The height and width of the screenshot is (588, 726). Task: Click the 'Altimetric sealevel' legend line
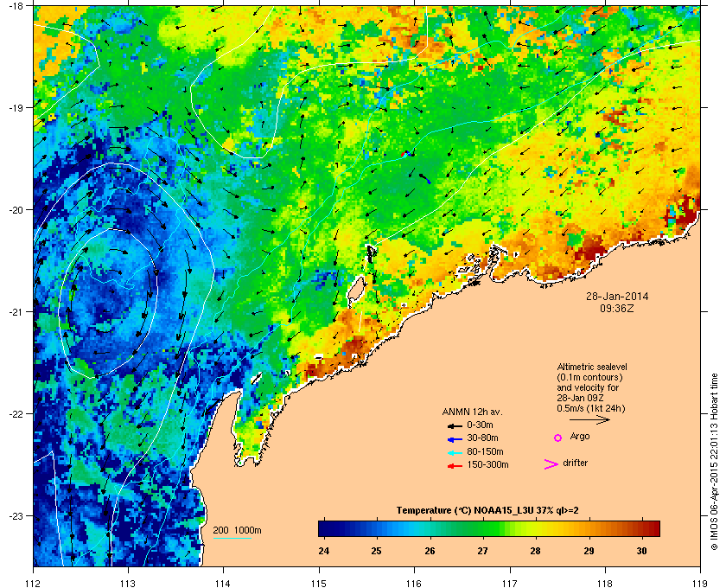pos(592,367)
